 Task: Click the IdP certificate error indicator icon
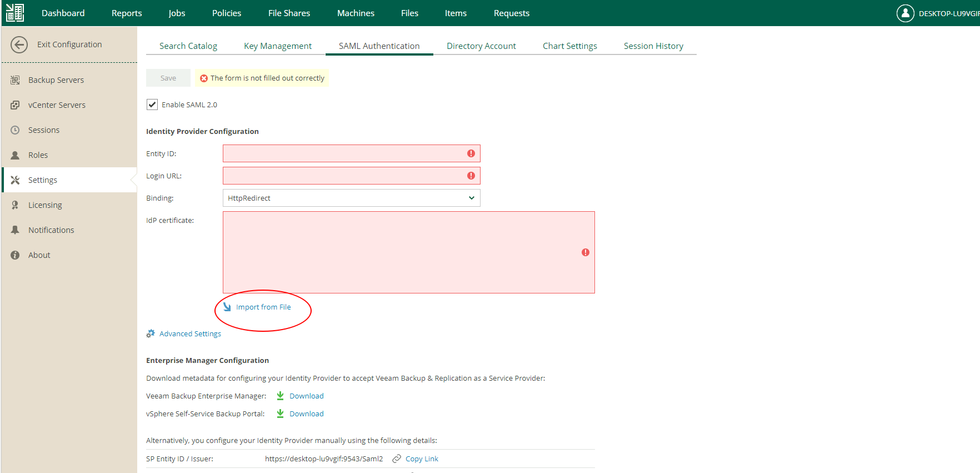coord(586,252)
